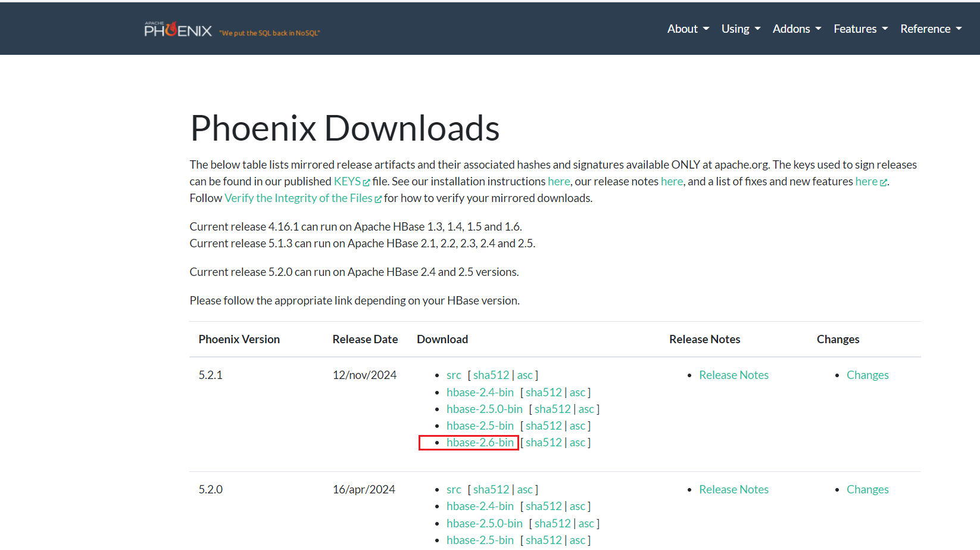Viewport: 980px width, 550px height.
Task: Open the published KEYS file link
Action: [x=352, y=181]
